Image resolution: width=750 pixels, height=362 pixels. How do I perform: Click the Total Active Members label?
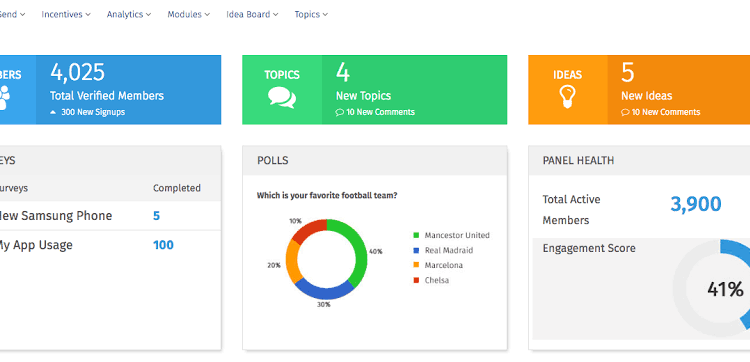click(571, 210)
